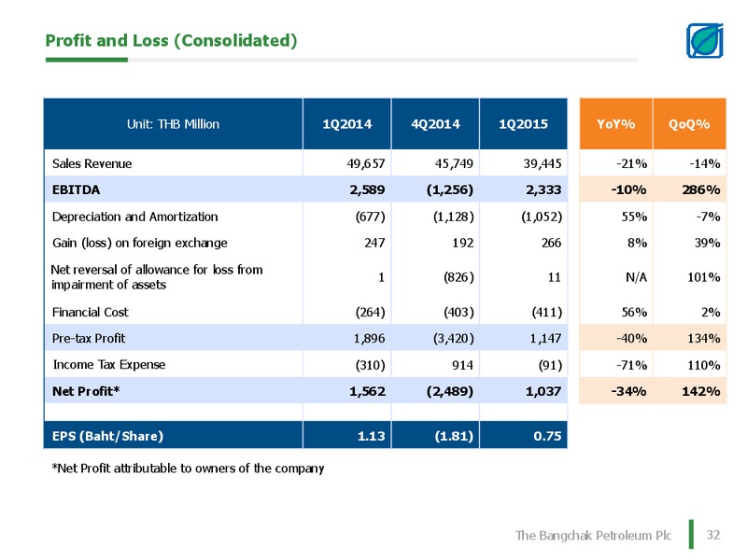747x560 pixels.
Task: Click EBITDA value 2,333
Action: pos(543,190)
